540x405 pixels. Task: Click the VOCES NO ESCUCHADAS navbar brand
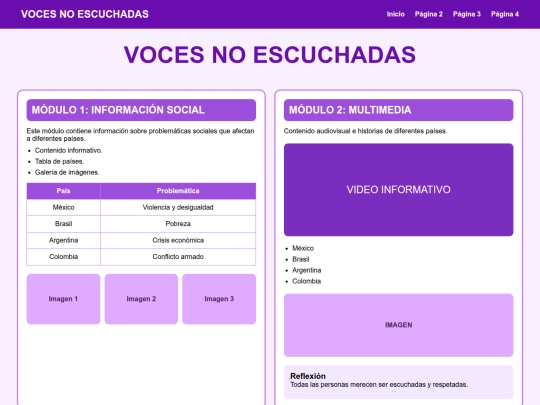[85, 14]
